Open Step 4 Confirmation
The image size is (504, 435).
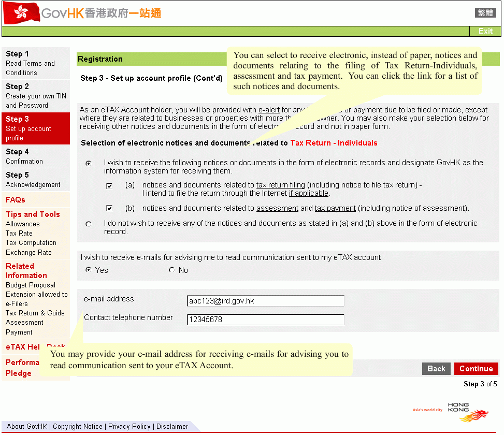36,156
